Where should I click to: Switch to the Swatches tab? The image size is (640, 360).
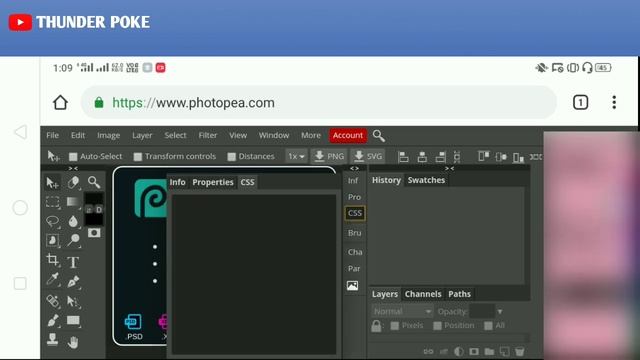point(426,180)
